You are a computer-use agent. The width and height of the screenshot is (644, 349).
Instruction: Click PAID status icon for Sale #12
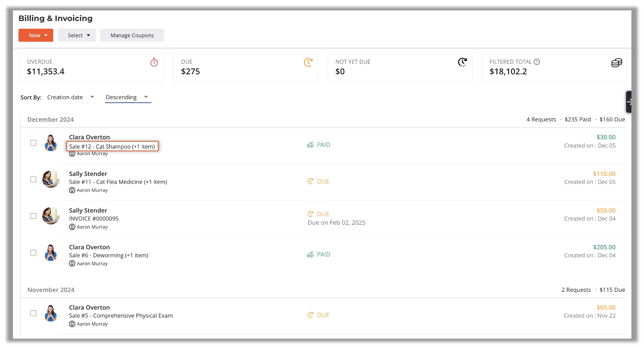click(x=310, y=145)
